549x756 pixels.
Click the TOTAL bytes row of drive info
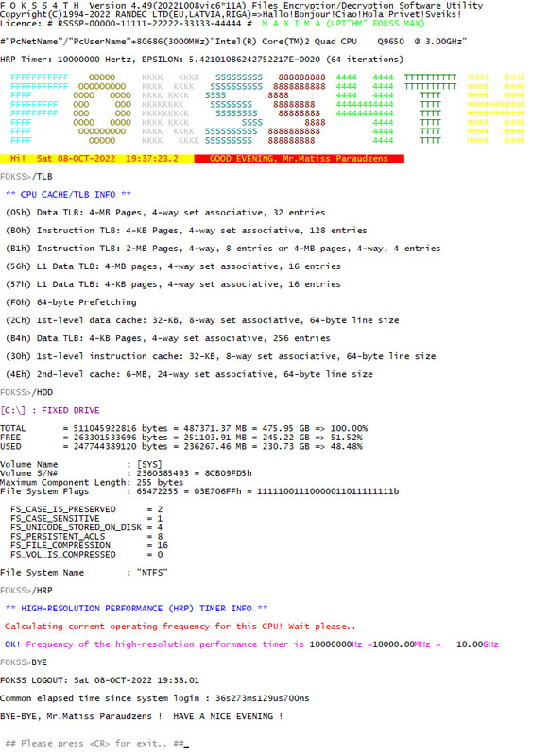(183, 428)
